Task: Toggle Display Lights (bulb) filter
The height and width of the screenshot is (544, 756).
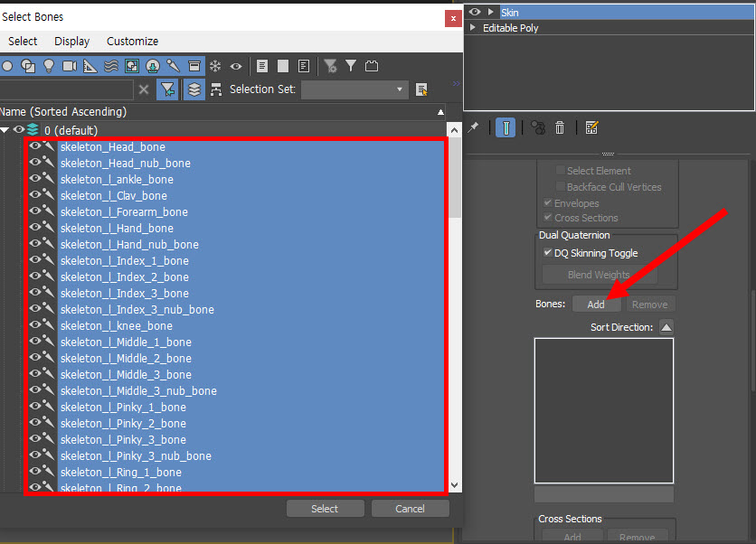Action: point(49,66)
